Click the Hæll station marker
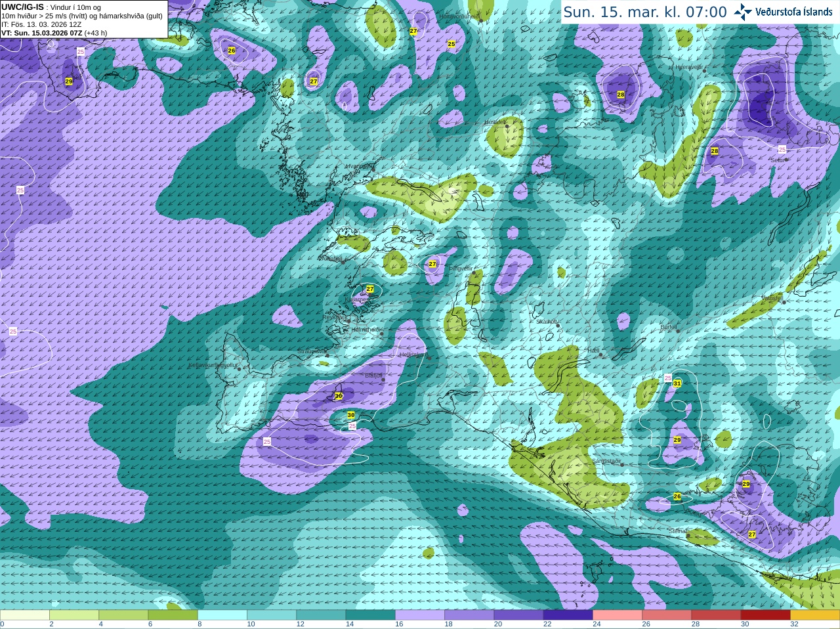The width and height of the screenshot is (840, 629). pos(600,355)
